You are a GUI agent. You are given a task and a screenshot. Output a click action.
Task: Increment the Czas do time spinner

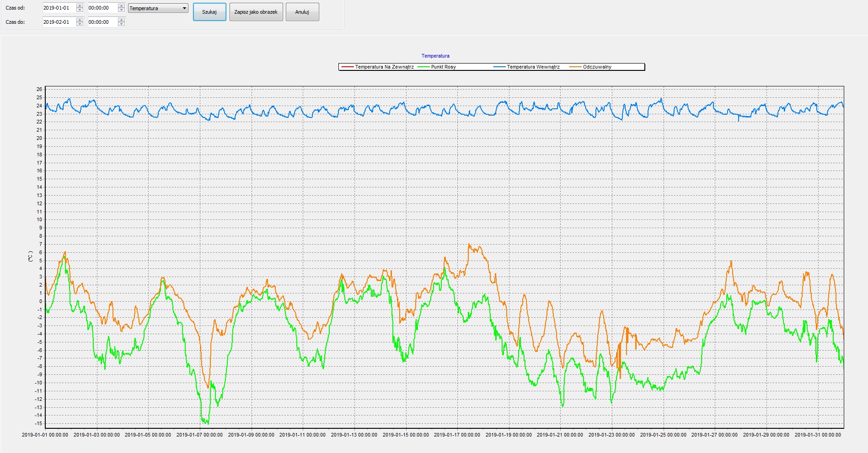(x=121, y=20)
